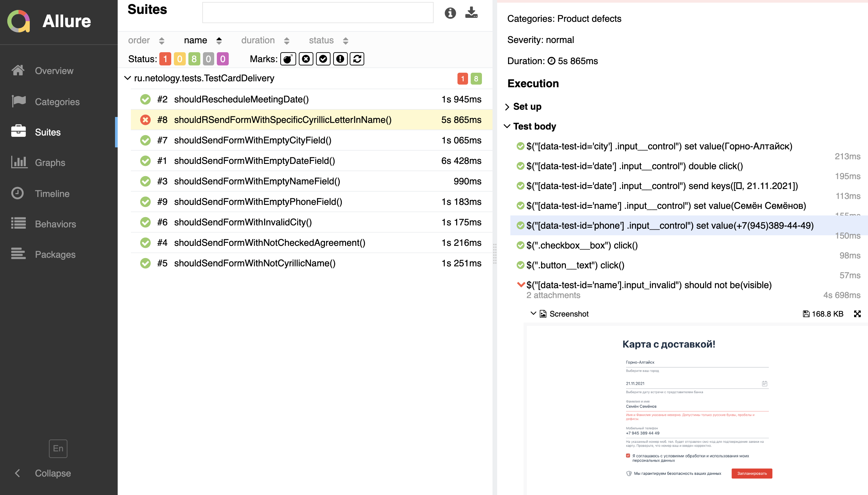868x495 pixels.
Task: Toggle the new passed mark filter
Action: [x=323, y=59]
